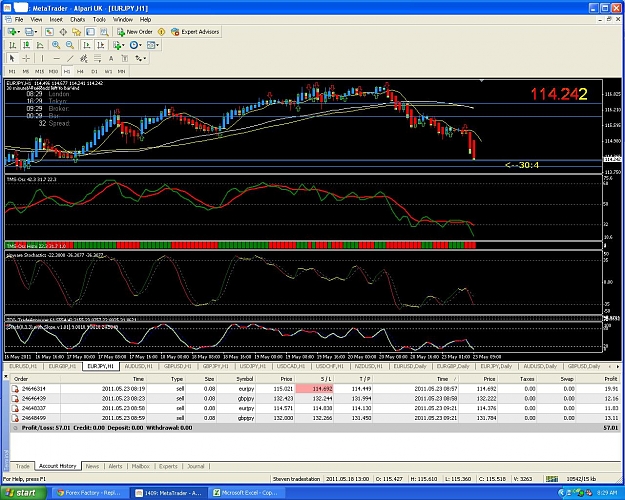Switch timeframe to H4

coord(80,71)
